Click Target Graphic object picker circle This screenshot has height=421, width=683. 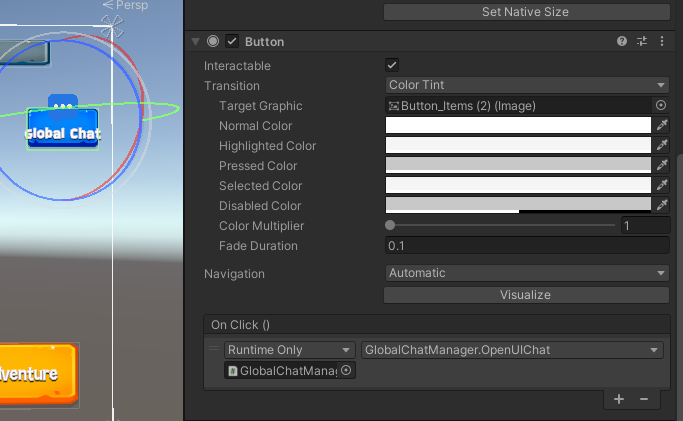[660, 105]
